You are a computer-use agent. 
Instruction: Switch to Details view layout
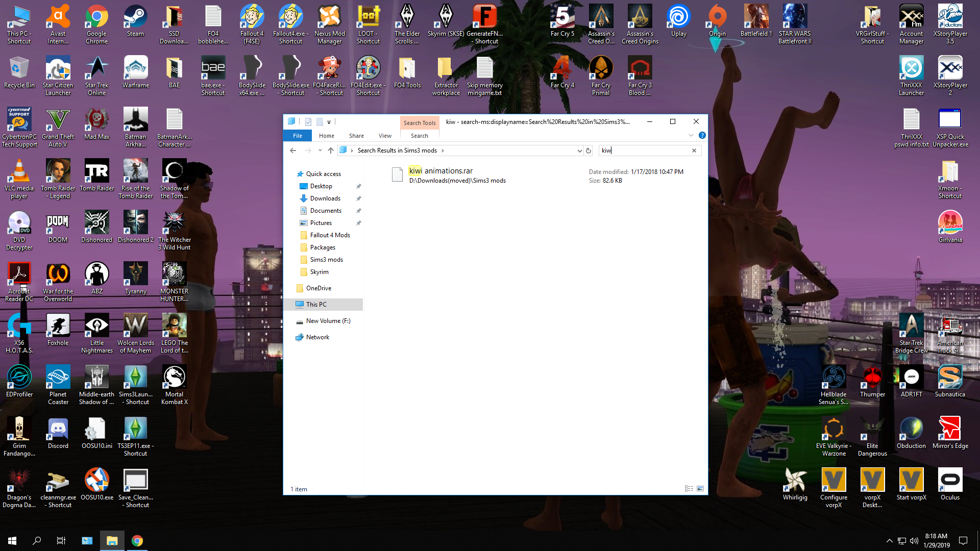[x=689, y=489]
